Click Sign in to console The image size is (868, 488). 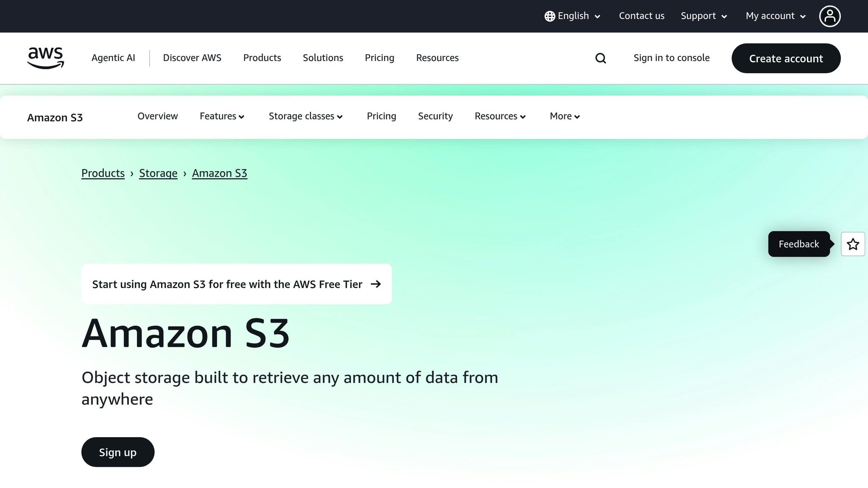[671, 58]
